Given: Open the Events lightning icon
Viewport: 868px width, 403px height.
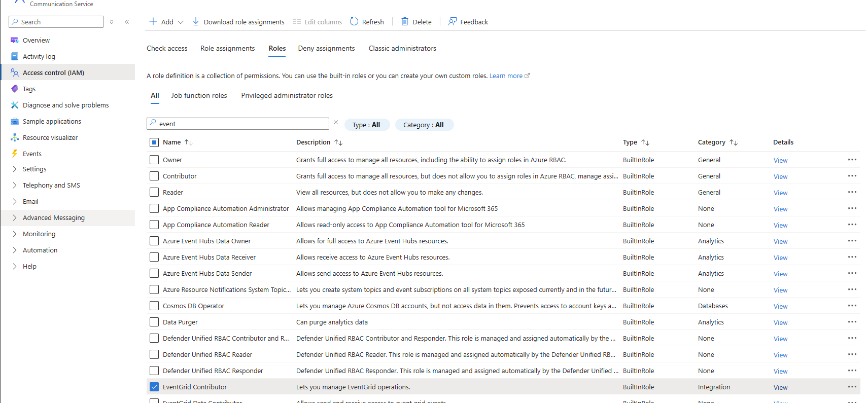Looking at the screenshot, I should point(15,154).
